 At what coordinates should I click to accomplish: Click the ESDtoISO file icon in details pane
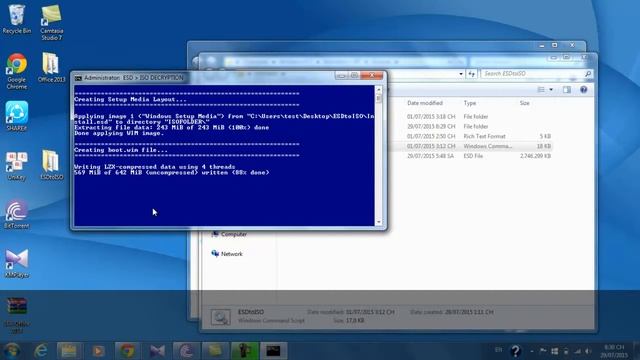point(220,317)
